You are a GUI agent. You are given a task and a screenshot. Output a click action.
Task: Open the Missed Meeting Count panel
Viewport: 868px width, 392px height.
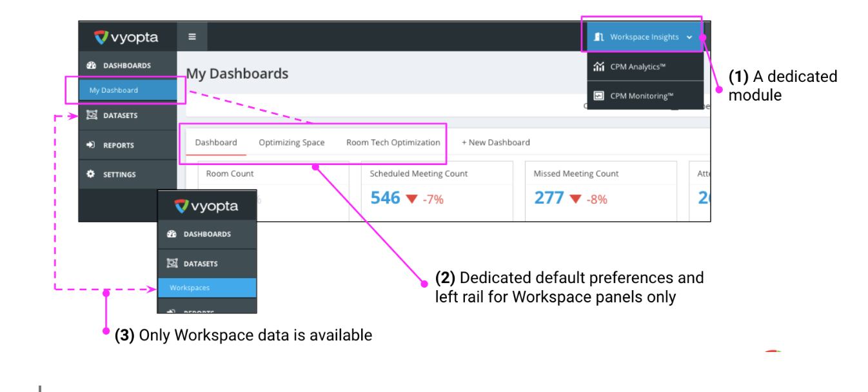click(x=601, y=191)
